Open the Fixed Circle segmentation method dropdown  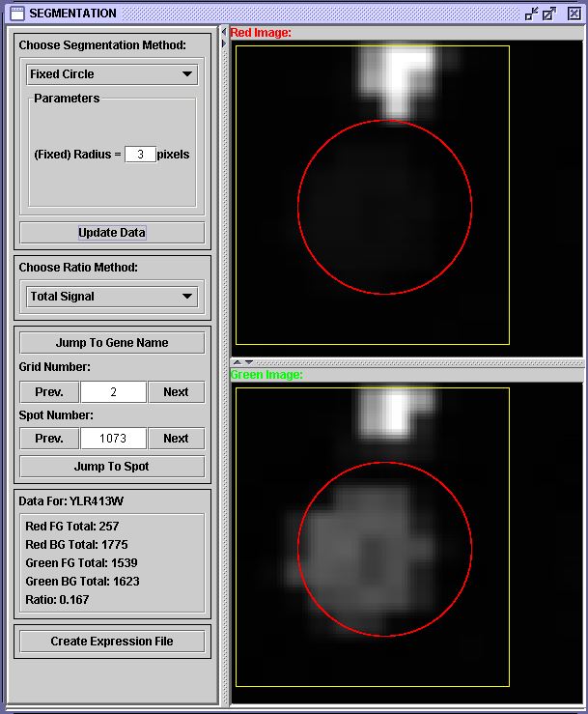coord(112,73)
